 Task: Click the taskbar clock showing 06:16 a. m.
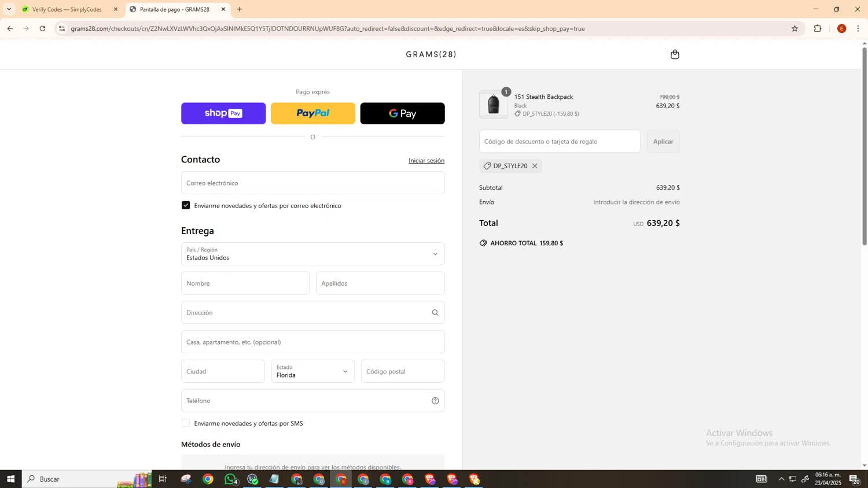tap(828, 479)
